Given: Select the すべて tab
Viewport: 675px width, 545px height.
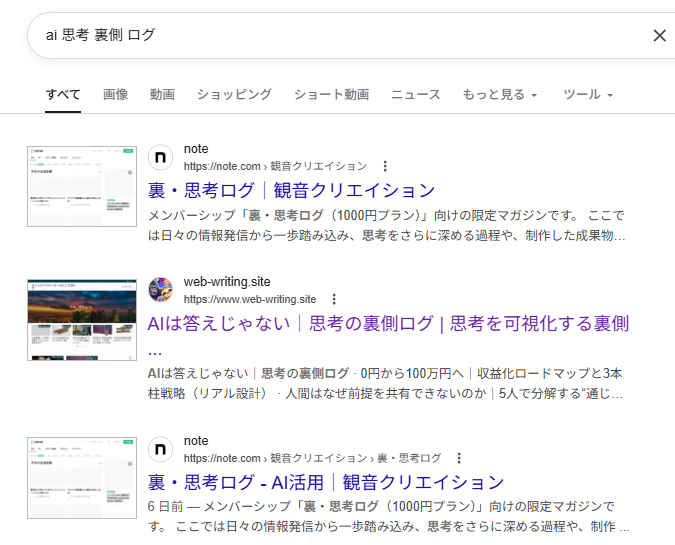Looking at the screenshot, I should (63, 95).
